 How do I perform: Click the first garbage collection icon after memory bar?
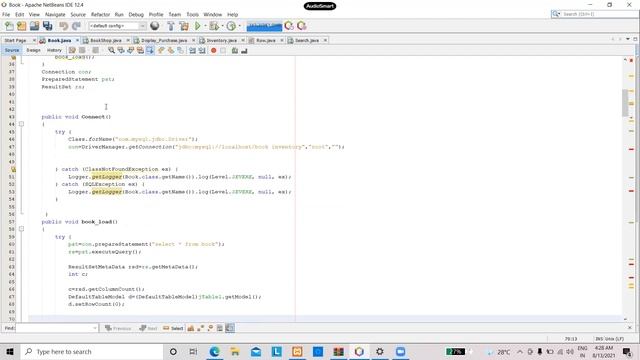point(289,26)
